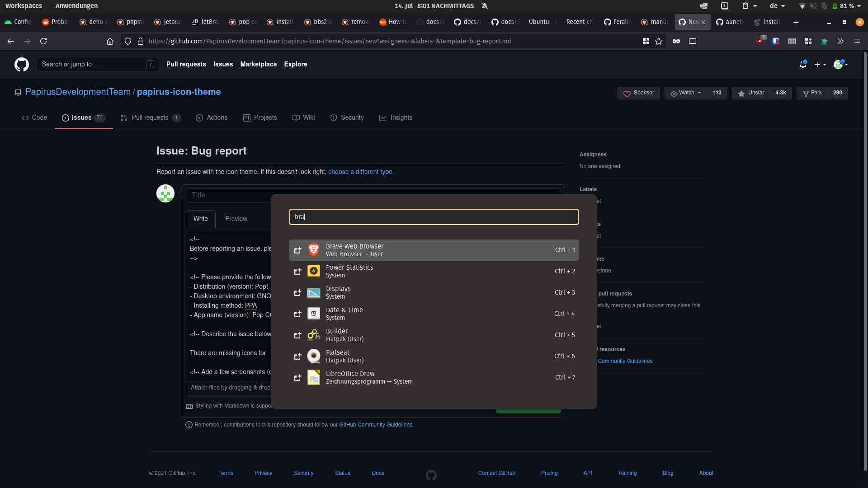Click the muted notifications bell beside the clock

[x=485, y=6]
